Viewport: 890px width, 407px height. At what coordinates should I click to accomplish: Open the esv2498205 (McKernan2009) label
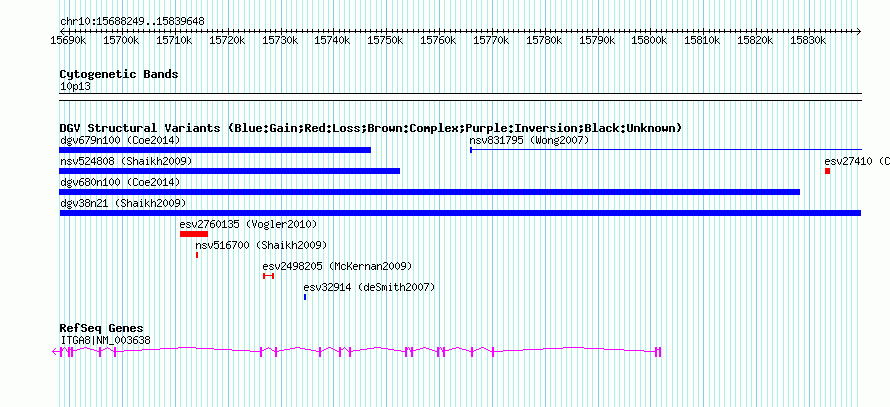[x=337, y=266]
